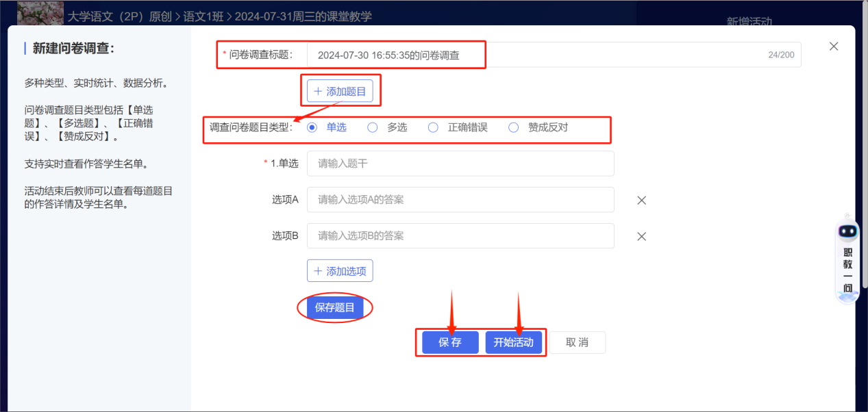The height and width of the screenshot is (412, 868).
Task: Save the question with 保存题目
Action: 335,307
